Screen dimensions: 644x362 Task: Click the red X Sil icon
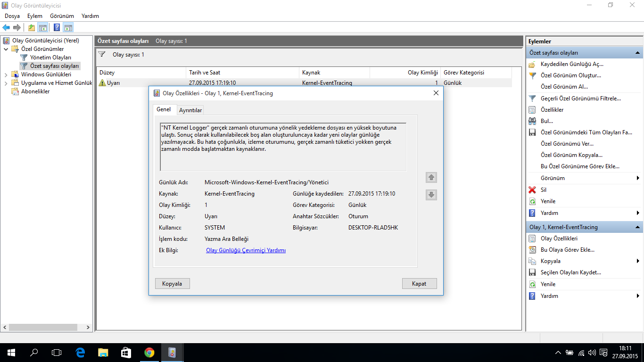(x=532, y=189)
